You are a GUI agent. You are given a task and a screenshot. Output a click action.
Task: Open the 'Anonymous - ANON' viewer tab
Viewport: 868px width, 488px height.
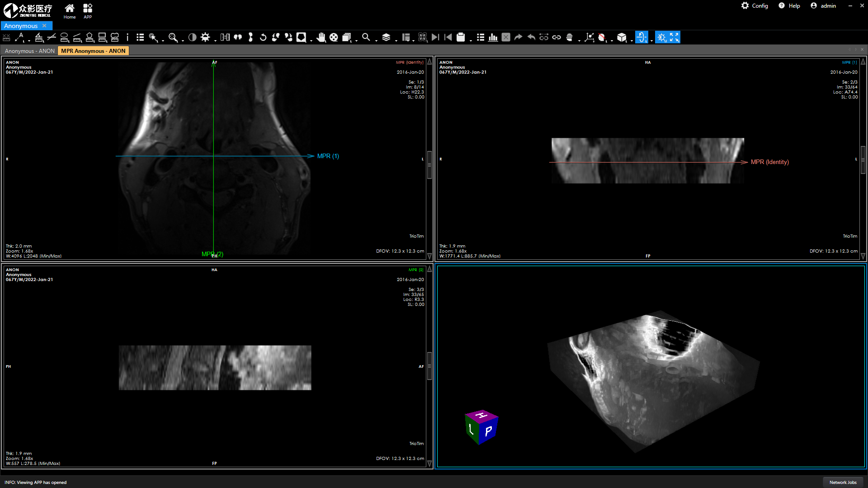[x=30, y=51]
